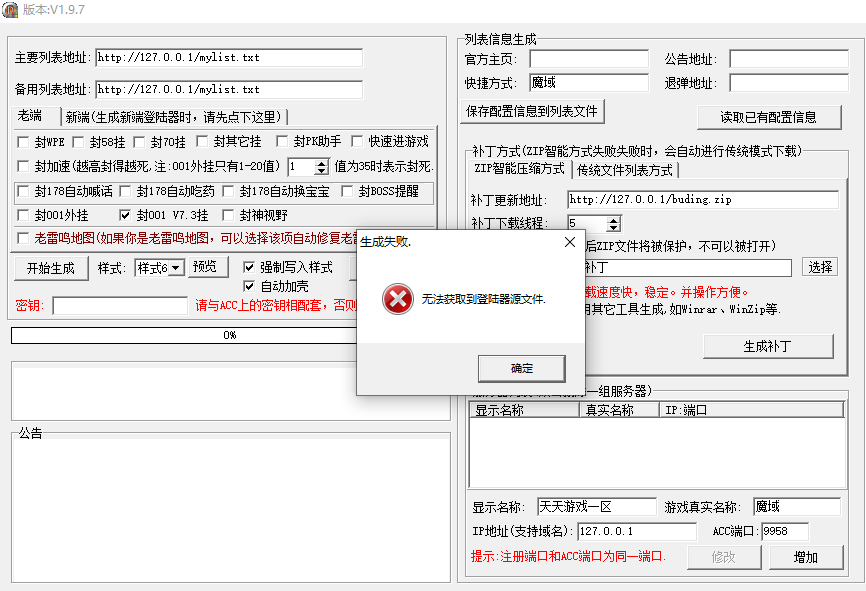Switch to the 新端 tab
The height and width of the screenshot is (591, 866).
click(x=173, y=117)
